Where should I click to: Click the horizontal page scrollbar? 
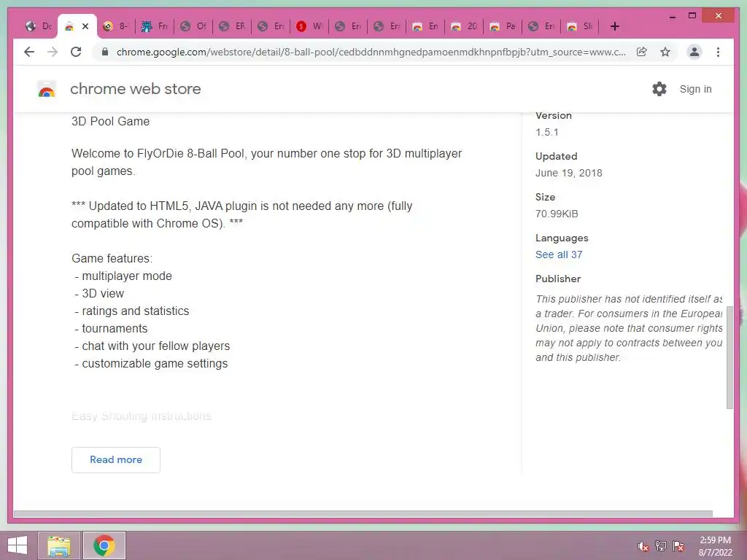363,514
